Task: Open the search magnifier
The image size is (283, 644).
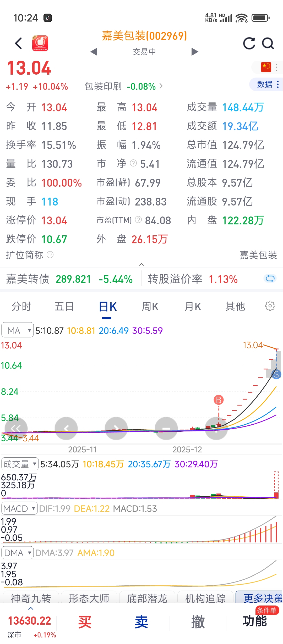Action: 268,43
